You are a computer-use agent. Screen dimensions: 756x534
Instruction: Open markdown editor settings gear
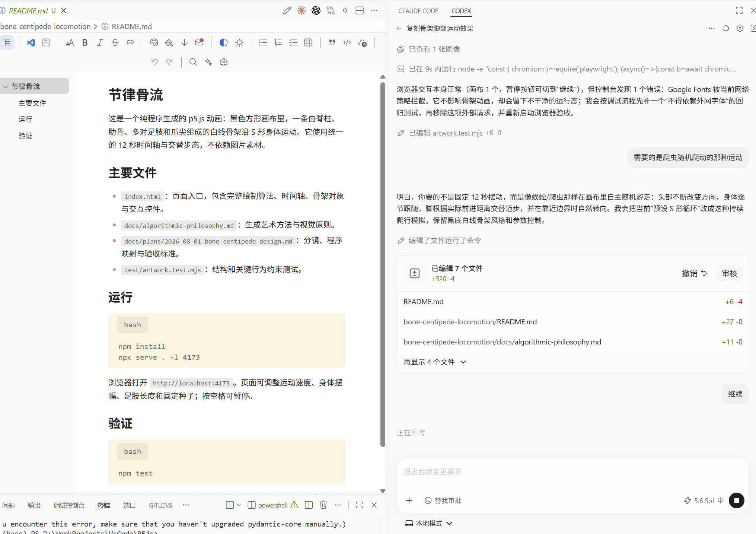click(224, 62)
